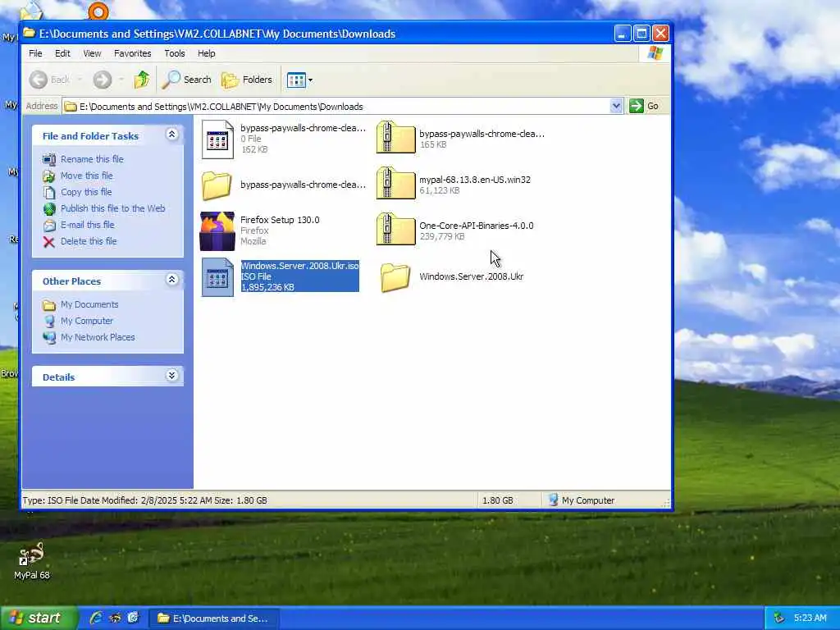Click the Explorer title bar folder icon
Viewport: 840px width, 630px height.
29,33
